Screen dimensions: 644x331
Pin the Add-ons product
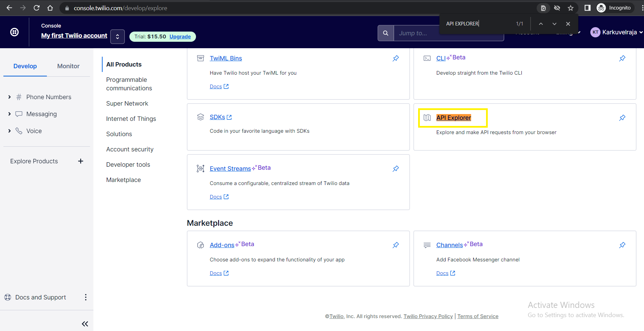coord(396,245)
